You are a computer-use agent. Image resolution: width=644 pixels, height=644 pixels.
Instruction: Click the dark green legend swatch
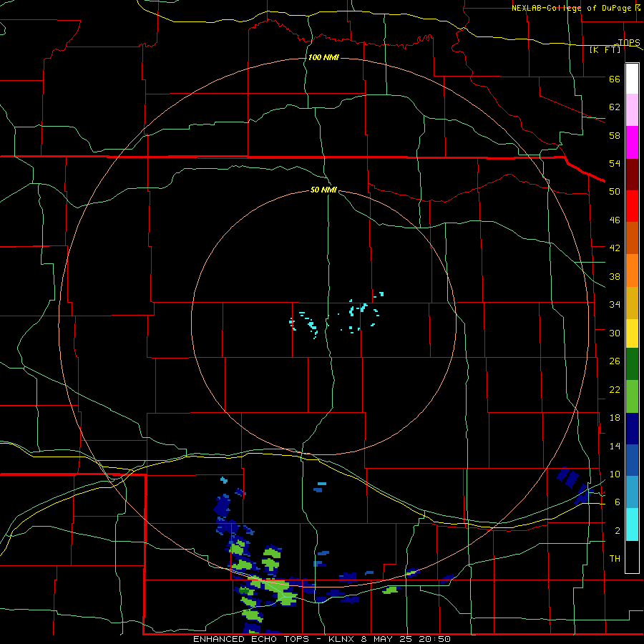632,364
